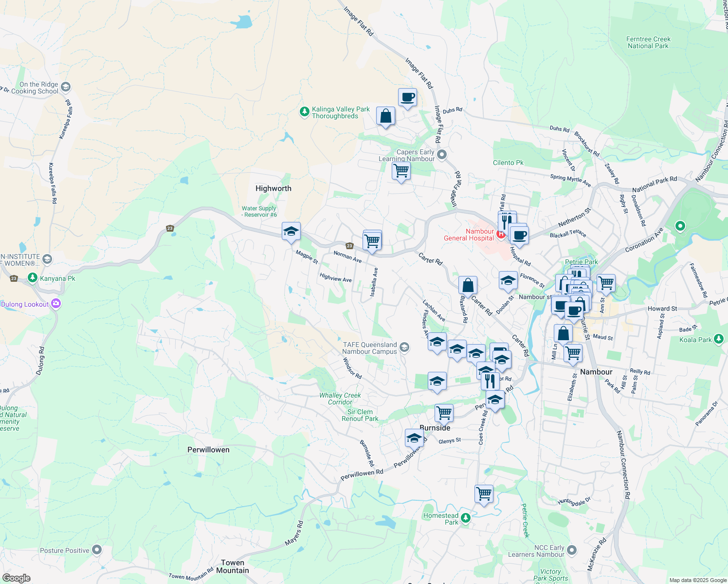728x584 pixels.
Task: Select the Koala Park green tree icon
Action: pyautogui.click(x=719, y=339)
